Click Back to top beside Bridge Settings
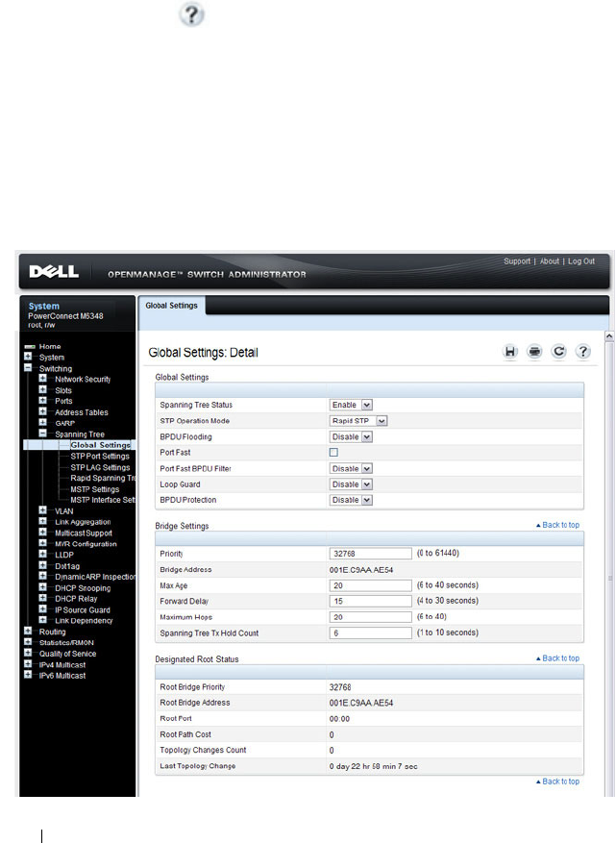This screenshot has width=616, height=843. point(558,525)
